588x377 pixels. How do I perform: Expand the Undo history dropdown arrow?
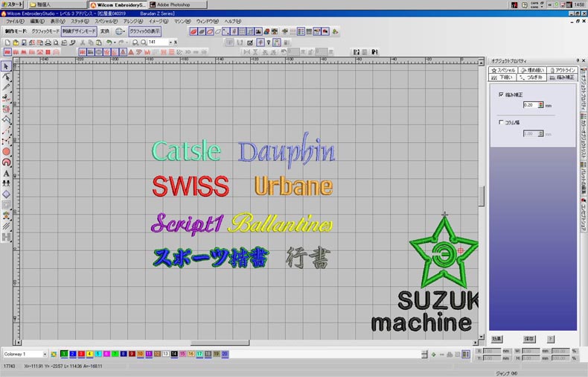pos(115,42)
